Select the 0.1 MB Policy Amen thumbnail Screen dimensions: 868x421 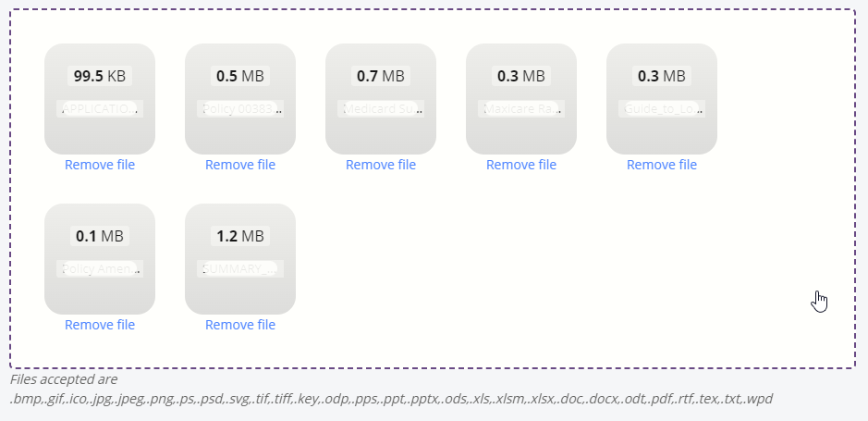pos(100,259)
